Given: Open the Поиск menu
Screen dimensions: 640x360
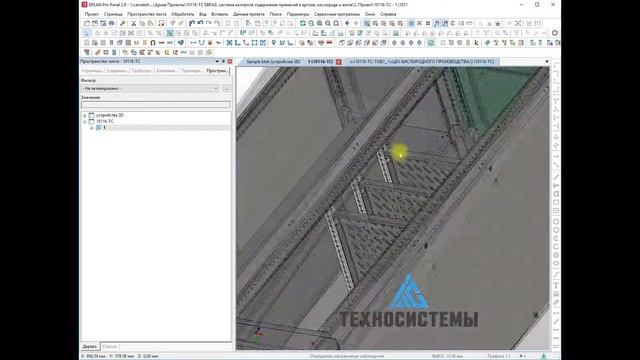Looking at the screenshot, I should (276, 14).
